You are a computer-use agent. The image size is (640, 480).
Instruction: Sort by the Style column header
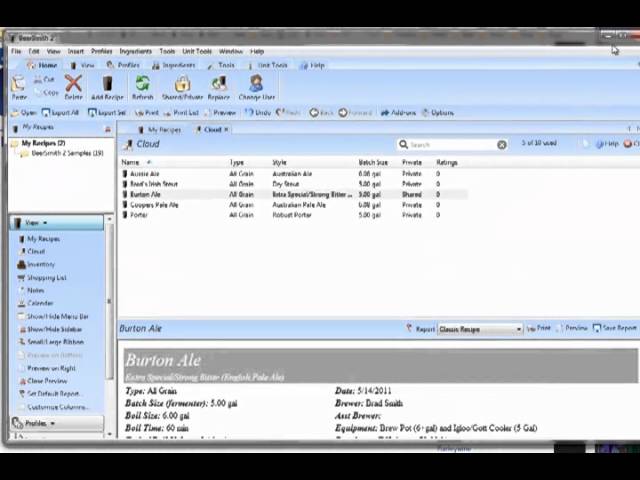point(280,162)
